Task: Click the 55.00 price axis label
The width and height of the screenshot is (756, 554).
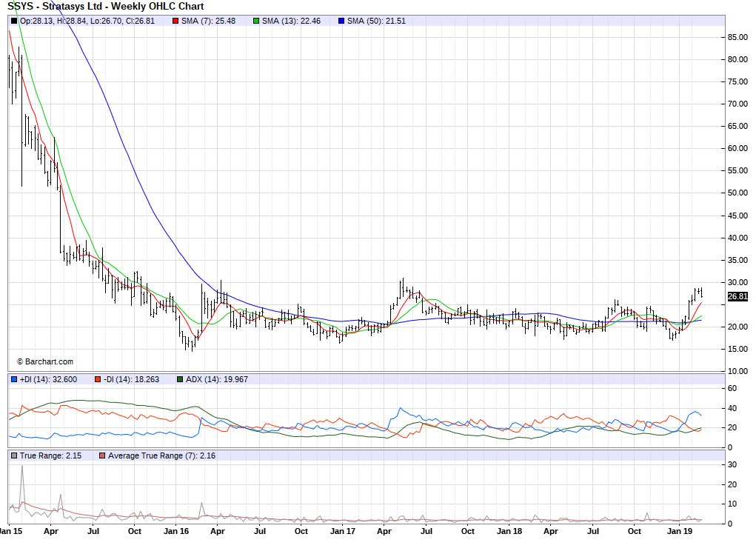Action: (737, 170)
